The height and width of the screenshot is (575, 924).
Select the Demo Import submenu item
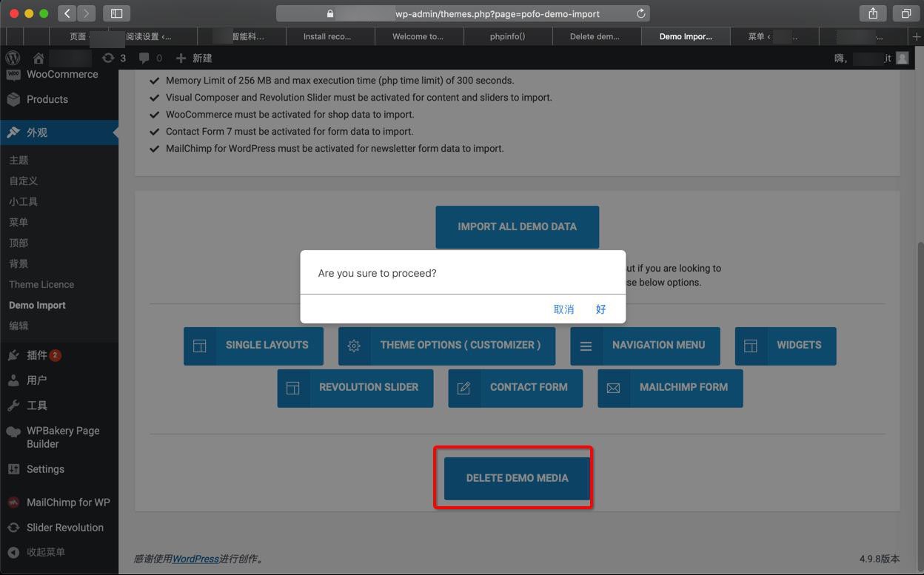click(x=37, y=305)
